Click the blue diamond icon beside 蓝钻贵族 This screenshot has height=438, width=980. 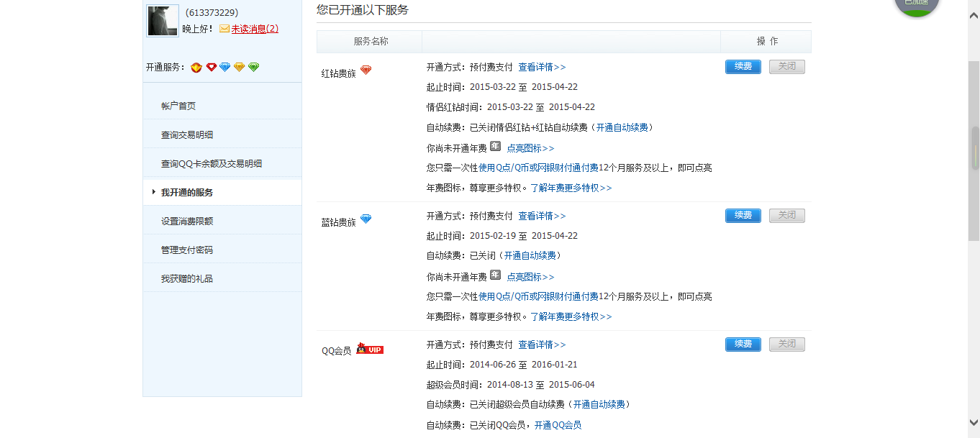coord(366,219)
